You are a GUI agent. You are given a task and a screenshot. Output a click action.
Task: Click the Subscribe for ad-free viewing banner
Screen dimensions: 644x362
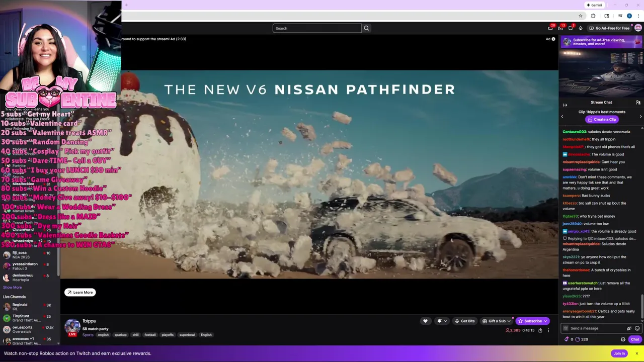pyautogui.click(x=601, y=42)
